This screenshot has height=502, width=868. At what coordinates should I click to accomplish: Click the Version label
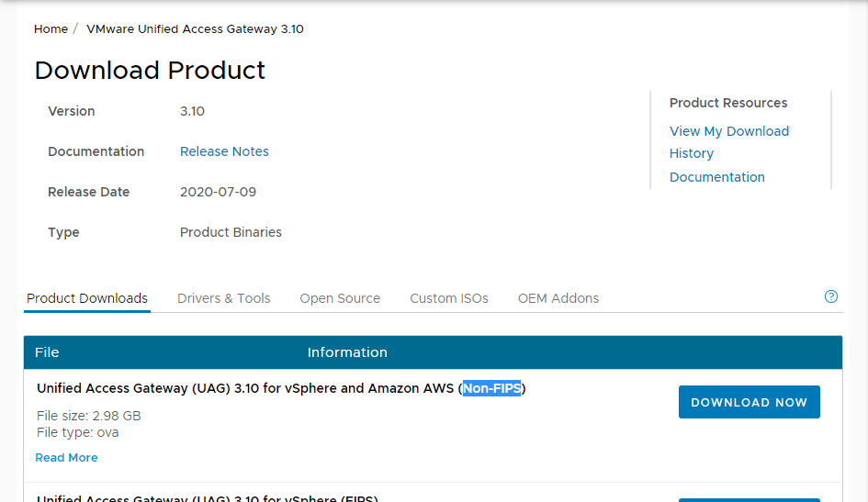[x=72, y=111]
